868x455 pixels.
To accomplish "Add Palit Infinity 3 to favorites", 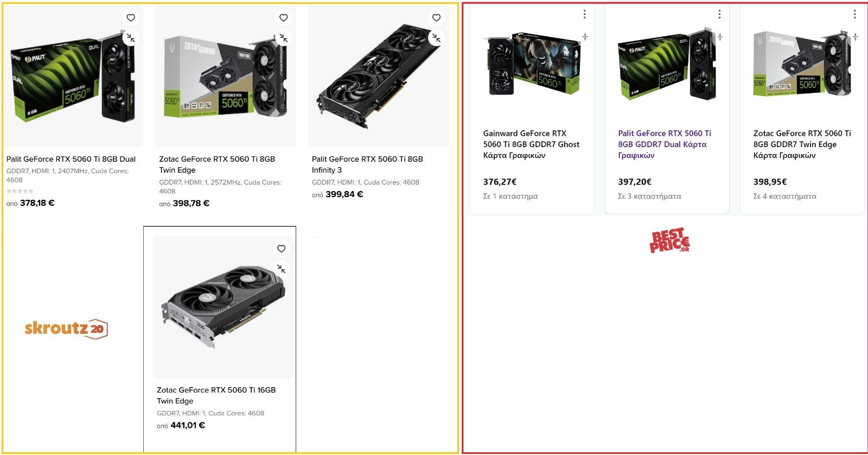I will pos(436,18).
